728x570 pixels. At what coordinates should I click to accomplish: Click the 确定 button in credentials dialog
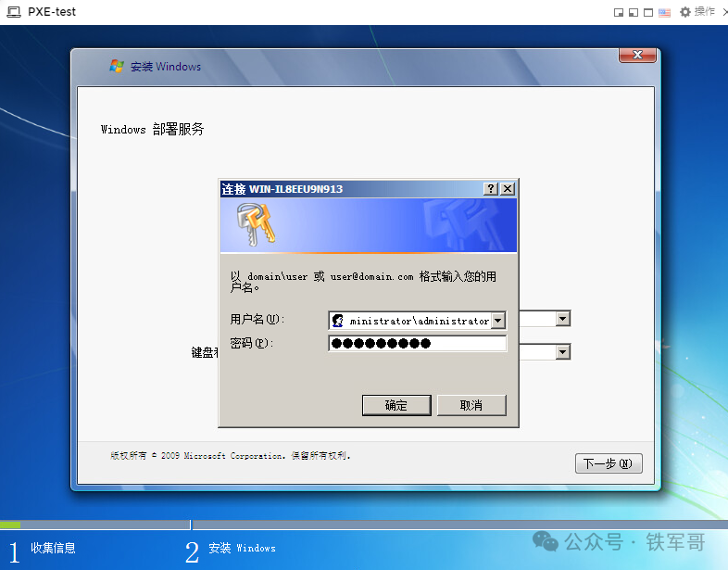coord(396,406)
